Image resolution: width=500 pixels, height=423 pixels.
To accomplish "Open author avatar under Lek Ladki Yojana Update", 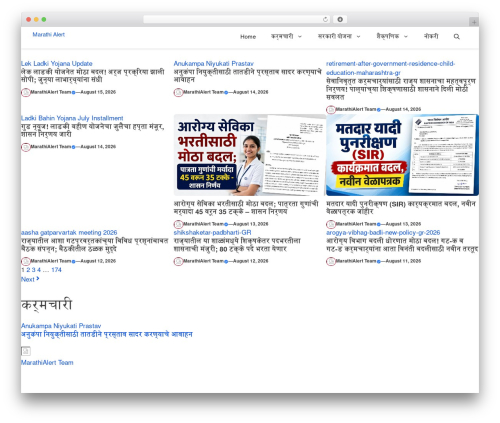I will pos(26,92).
